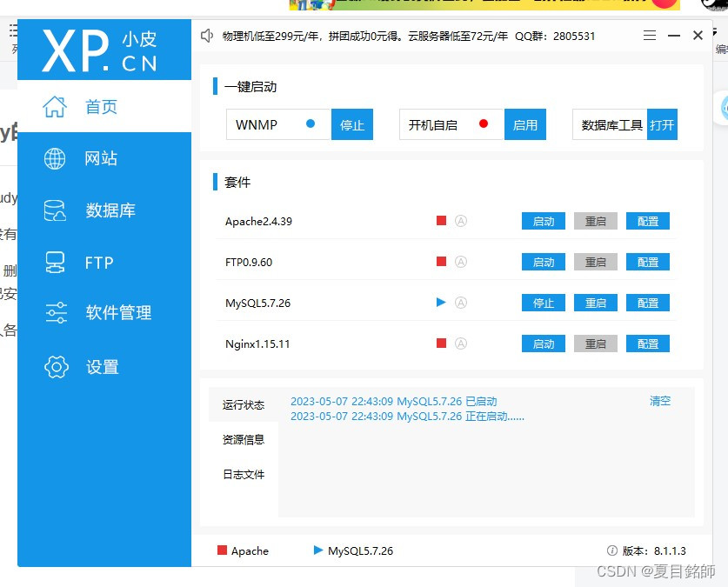The image size is (728, 587).
Task: Configure Nginx1.15.11 with 配置
Action: point(648,344)
